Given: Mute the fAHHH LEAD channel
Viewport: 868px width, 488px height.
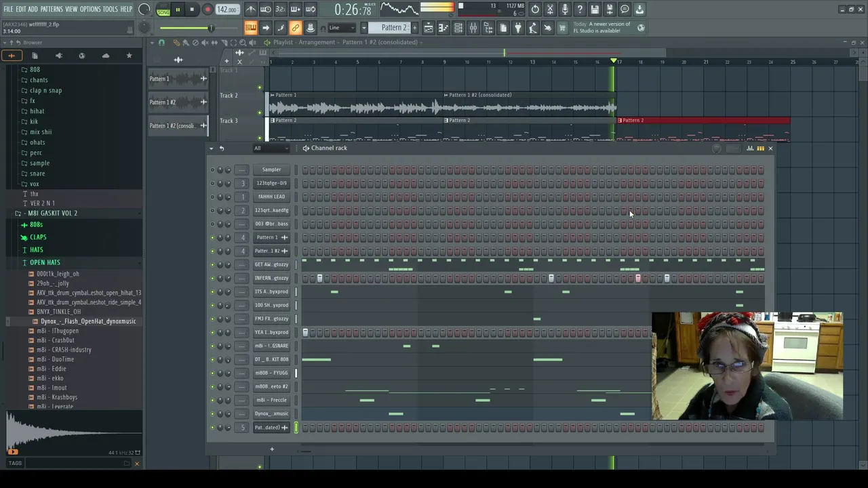Looking at the screenshot, I should pos(212,197).
